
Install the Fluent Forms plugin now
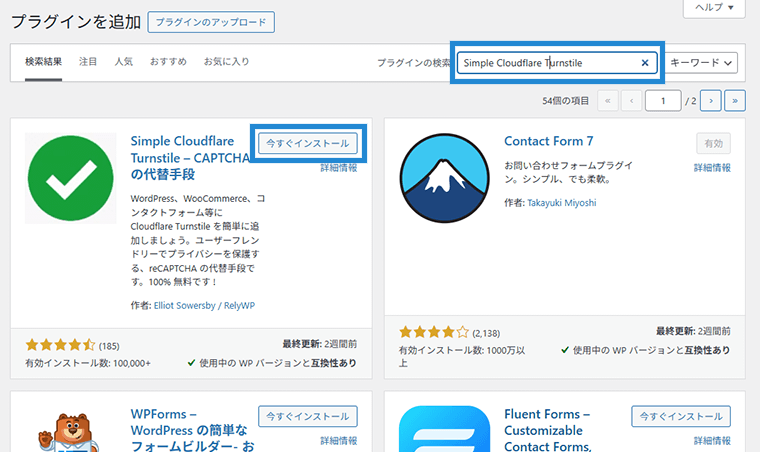click(681, 417)
